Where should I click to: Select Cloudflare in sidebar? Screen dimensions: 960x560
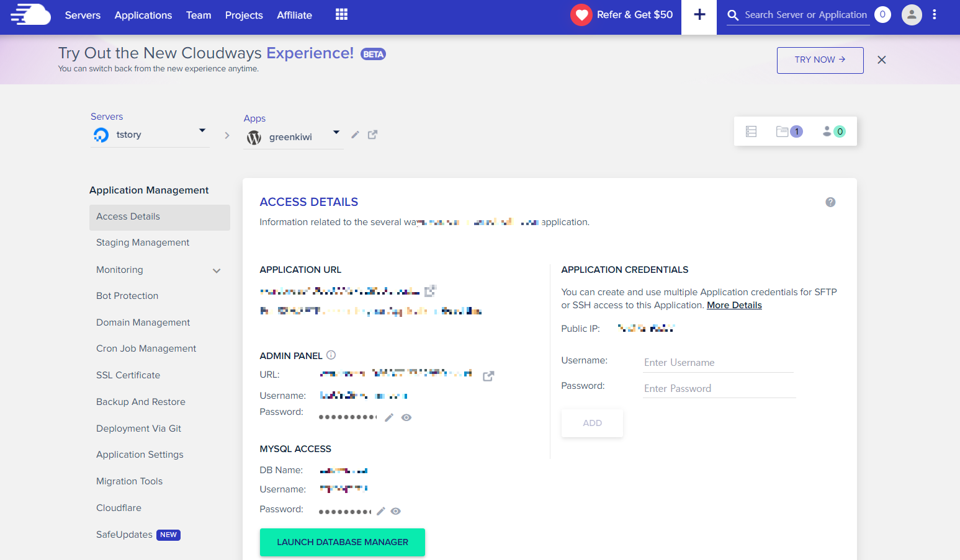[119, 508]
